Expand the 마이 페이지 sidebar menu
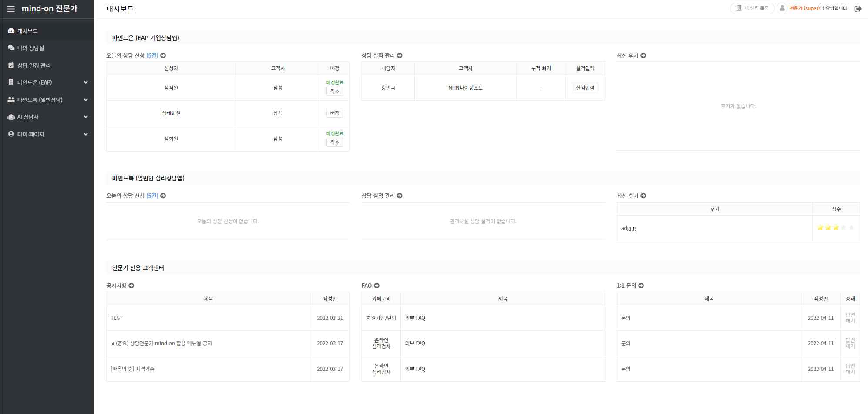Screen dimensions: 868x414 (47, 134)
